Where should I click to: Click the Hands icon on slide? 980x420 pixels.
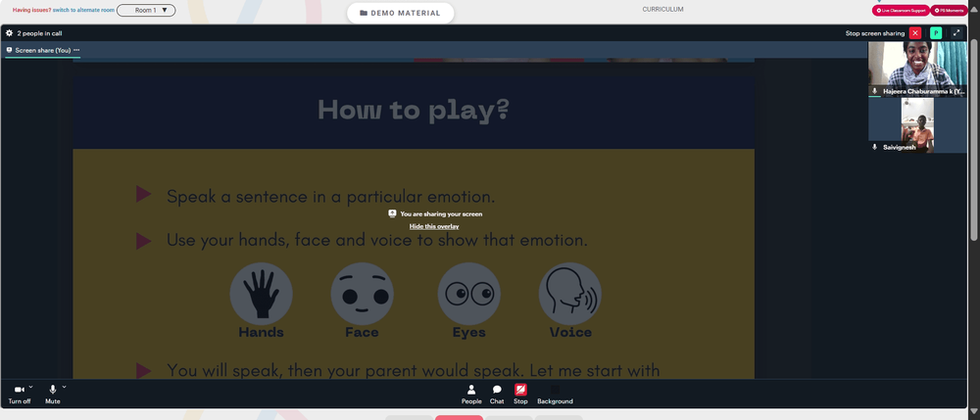(x=262, y=294)
